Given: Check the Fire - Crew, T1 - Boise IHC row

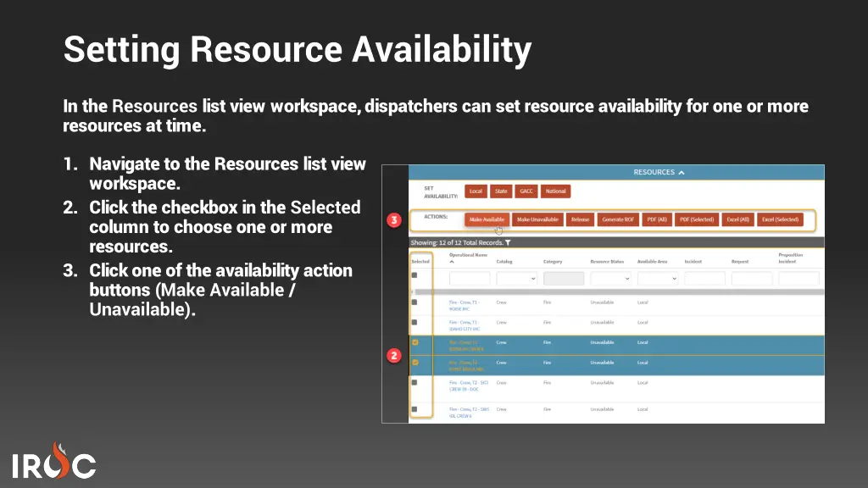Looking at the screenshot, I should pyautogui.click(x=415, y=302).
